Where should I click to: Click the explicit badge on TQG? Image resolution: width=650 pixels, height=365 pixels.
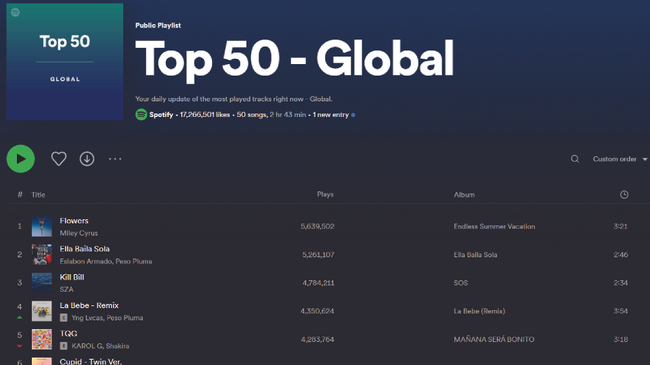click(63, 346)
